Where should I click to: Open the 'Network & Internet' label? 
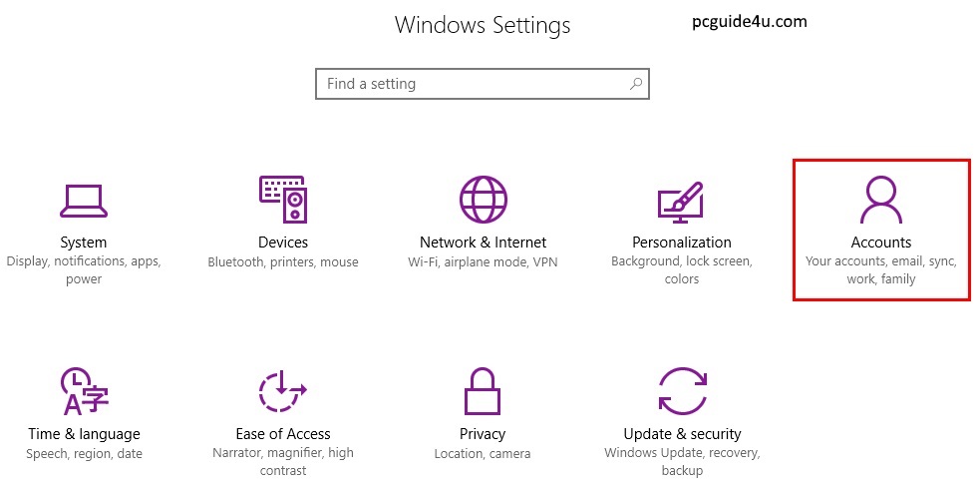coord(483,243)
